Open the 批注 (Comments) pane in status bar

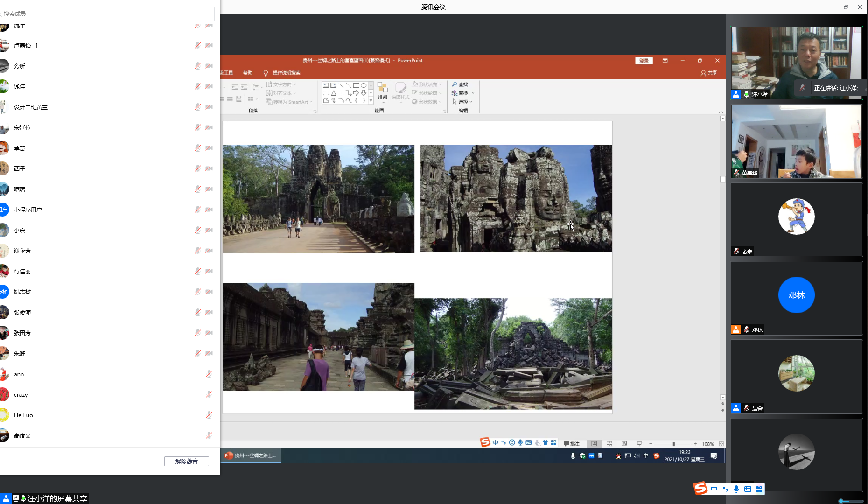572,444
